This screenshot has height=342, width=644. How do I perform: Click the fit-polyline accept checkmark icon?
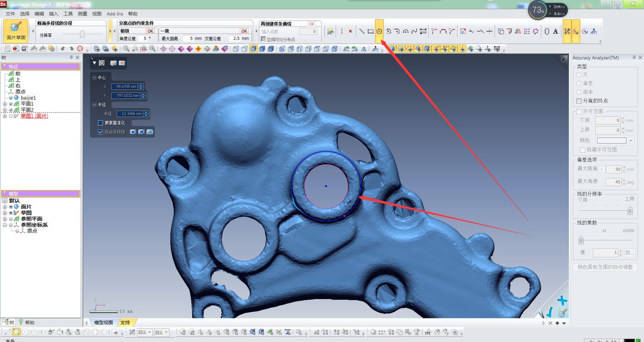[x=133, y=132]
